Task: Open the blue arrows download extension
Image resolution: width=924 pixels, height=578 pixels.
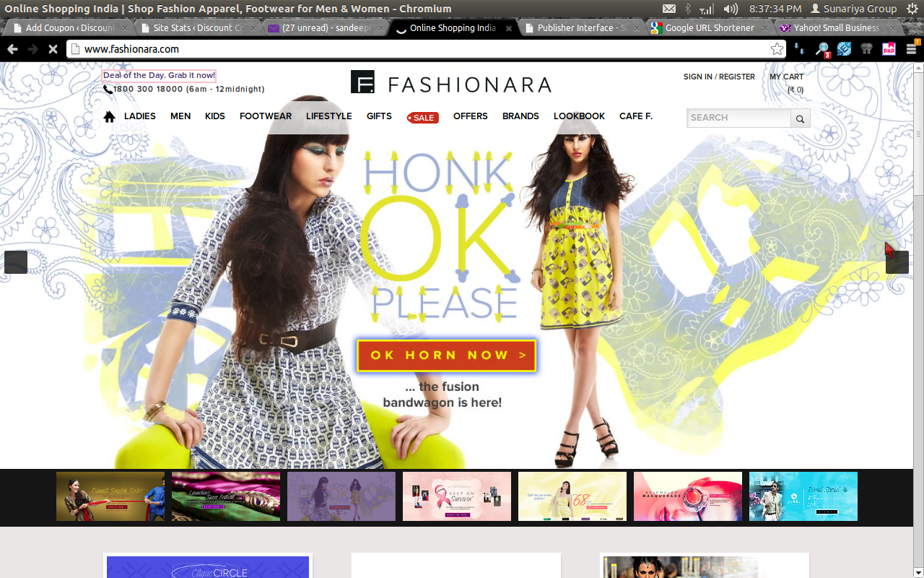Action: point(800,49)
